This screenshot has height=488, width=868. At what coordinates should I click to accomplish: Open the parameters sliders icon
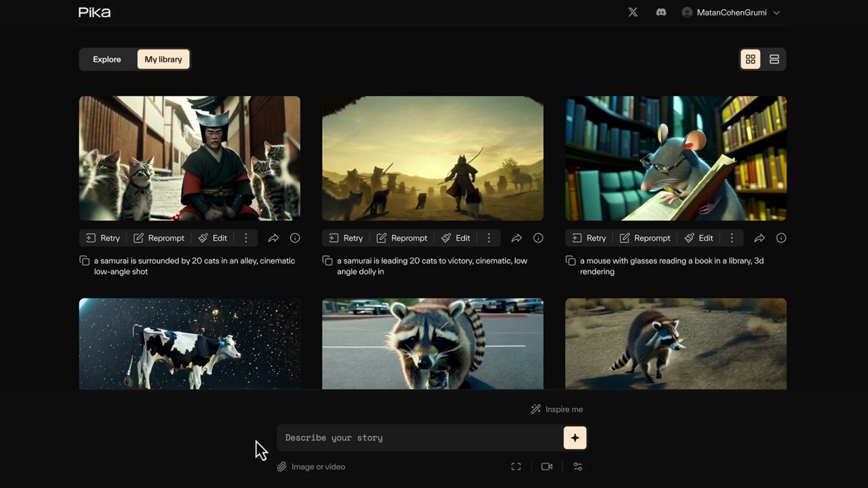(x=578, y=466)
